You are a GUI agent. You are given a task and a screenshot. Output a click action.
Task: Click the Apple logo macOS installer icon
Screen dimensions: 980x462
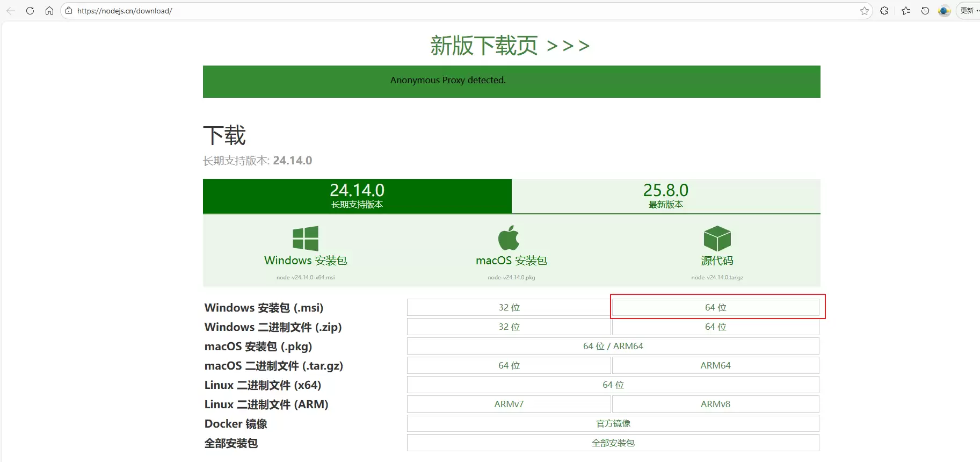pyautogui.click(x=509, y=238)
